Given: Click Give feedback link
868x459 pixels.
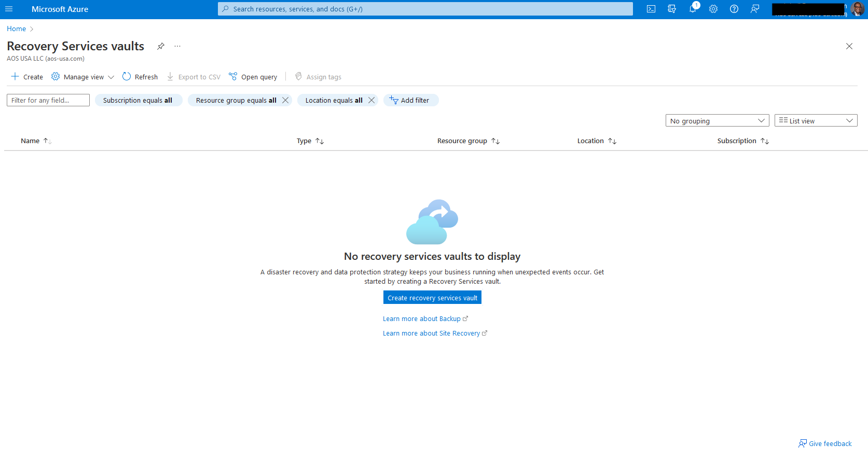Looking at the screenshot, I should (825, 443).
